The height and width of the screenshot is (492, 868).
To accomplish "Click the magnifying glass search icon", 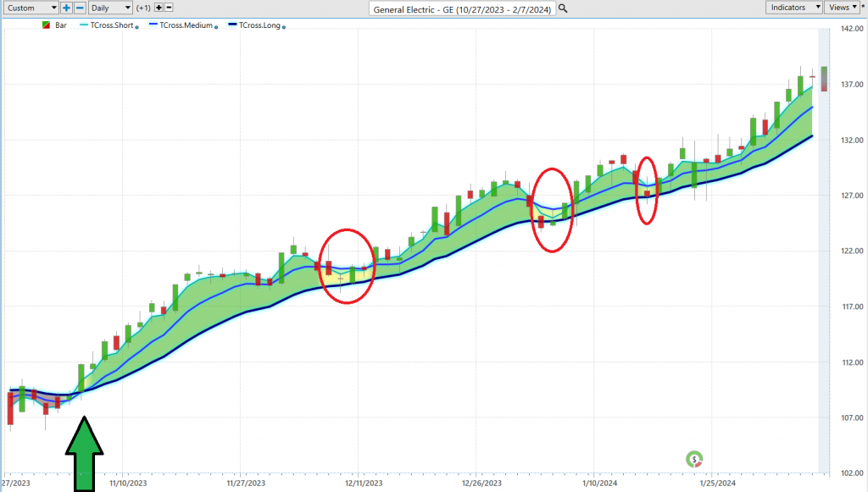I will (563, 8).
